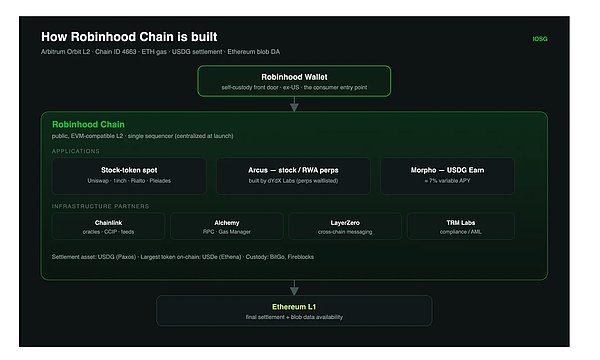Click the APPLICATIONS section label
600x360 pixels.
point(76,151)
